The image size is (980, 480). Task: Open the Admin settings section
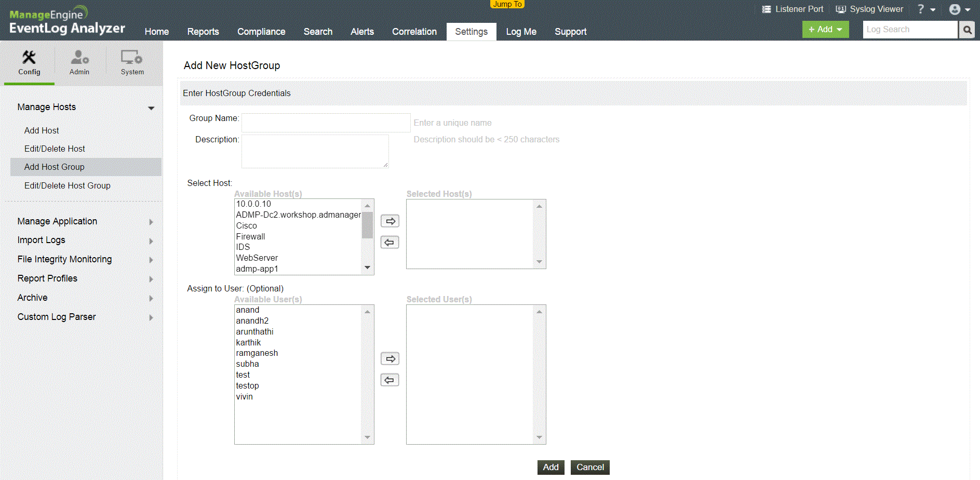79,63
